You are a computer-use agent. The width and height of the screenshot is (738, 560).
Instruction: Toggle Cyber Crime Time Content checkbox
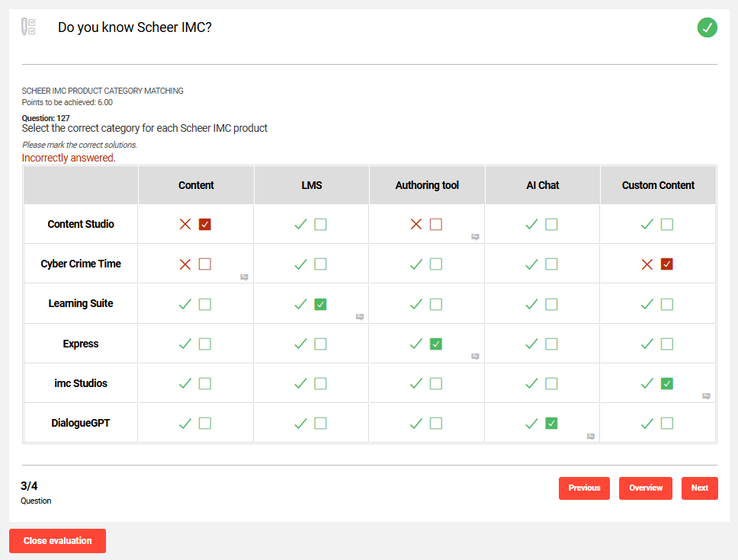click(x=205, y=264)
